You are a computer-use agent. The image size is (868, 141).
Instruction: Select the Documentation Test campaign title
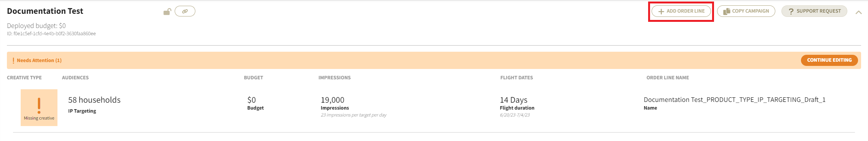(45, 11)
